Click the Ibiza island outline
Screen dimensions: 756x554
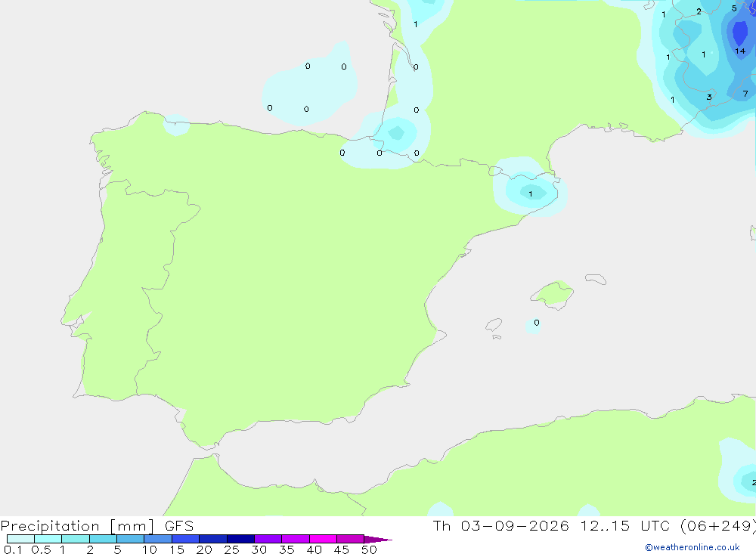494,325
